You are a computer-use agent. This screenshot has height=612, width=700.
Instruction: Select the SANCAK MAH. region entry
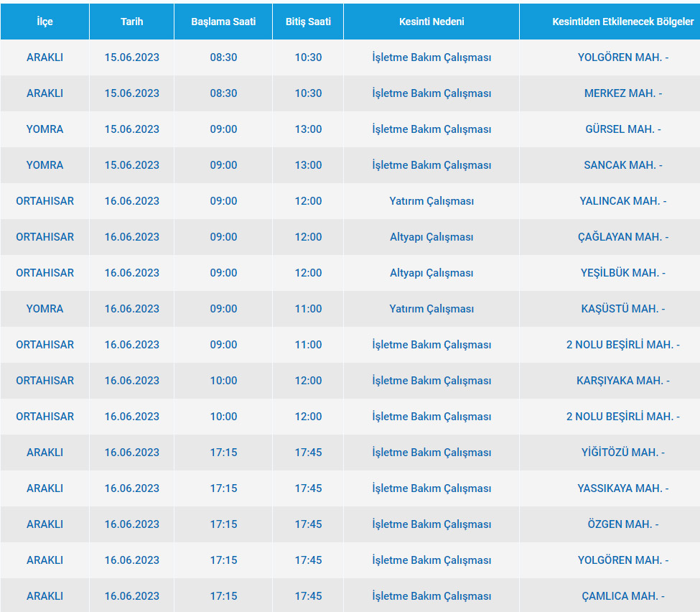point(622,165)
